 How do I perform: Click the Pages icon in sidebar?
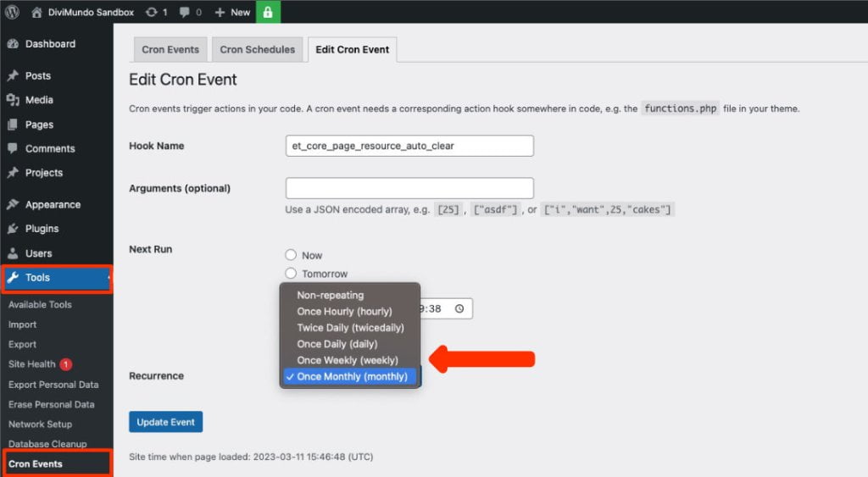tap(14, 125)
